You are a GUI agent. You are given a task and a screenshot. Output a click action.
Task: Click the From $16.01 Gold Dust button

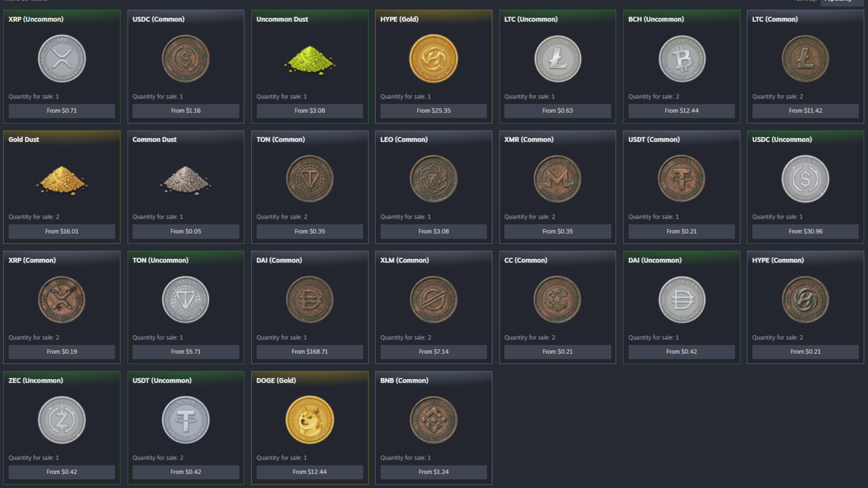pos(62,231)
